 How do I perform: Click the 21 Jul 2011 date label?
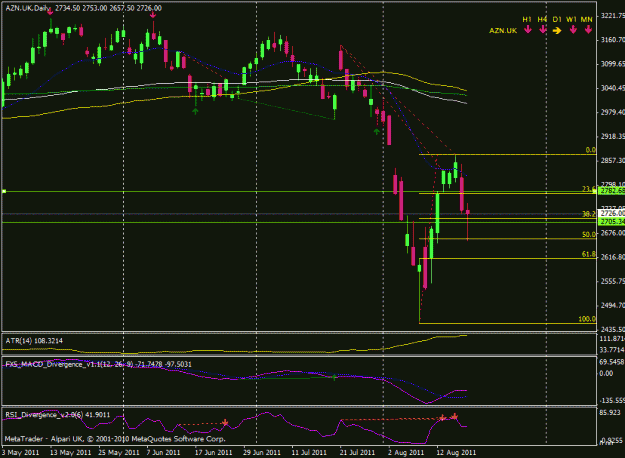tap(357, 452)
